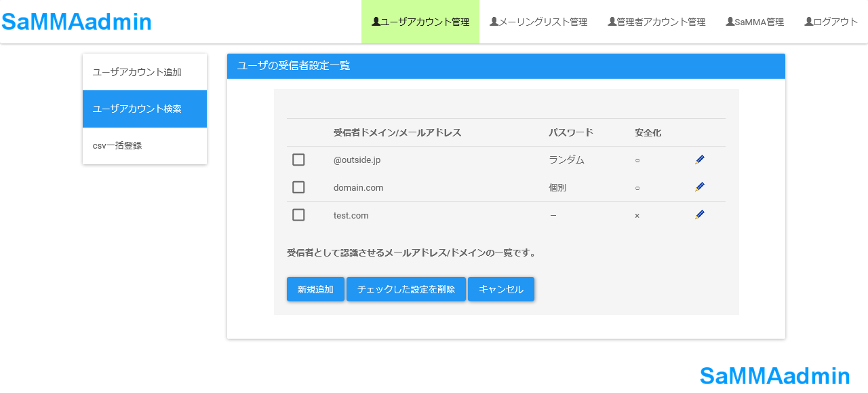Viewport: 868px width, 393px height.
Task: Open 管理者アカウント管理 from the navbar
Action: (656, 22)
